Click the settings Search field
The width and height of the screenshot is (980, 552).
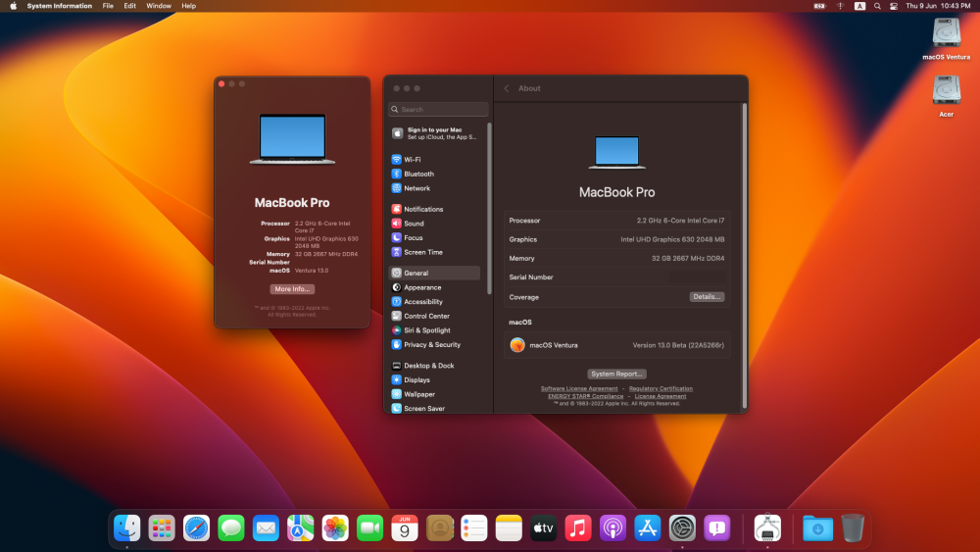click(438, 110)
